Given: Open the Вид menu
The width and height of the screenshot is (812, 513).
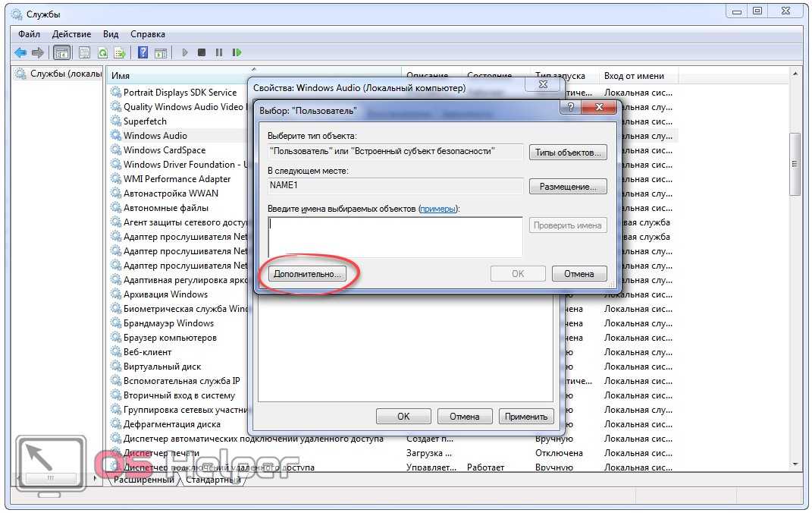Looking at the screenshot, I should pyautogui.click(x=110, y=34).
